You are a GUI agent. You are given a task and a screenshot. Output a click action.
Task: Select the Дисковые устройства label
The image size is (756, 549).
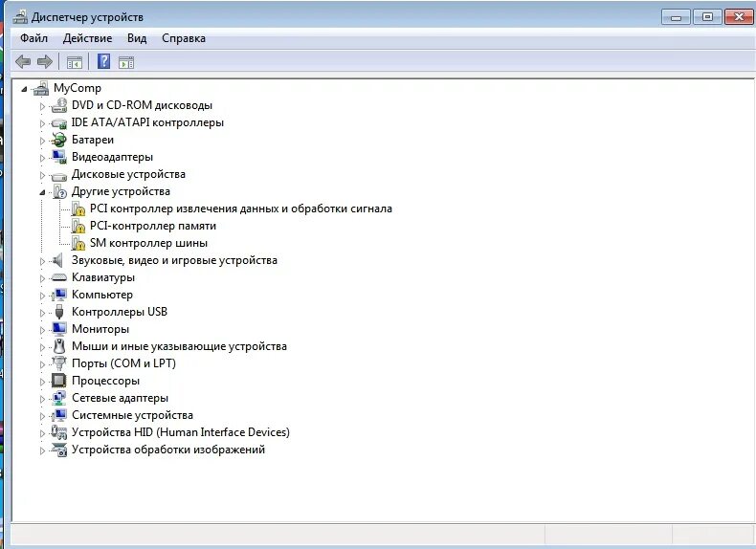point(128,174)
